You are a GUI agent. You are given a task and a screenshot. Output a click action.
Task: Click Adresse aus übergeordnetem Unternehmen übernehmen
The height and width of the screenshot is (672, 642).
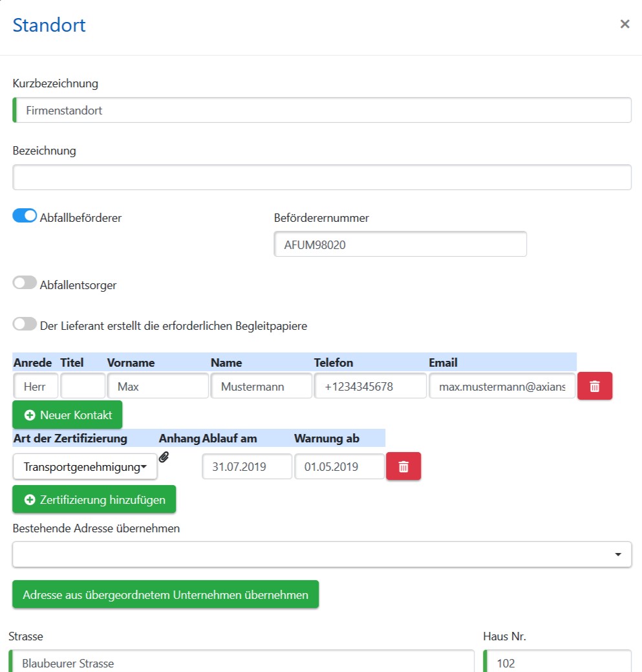(x=166, y=594)
